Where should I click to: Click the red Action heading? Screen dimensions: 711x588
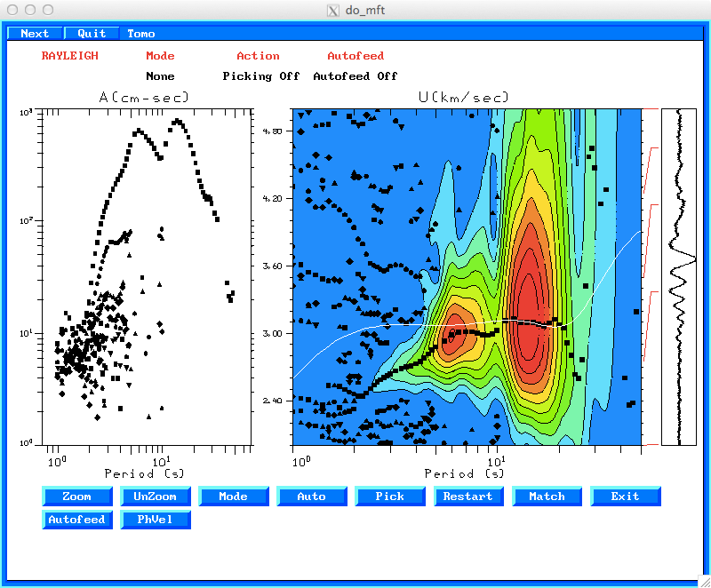pos(258,56)
